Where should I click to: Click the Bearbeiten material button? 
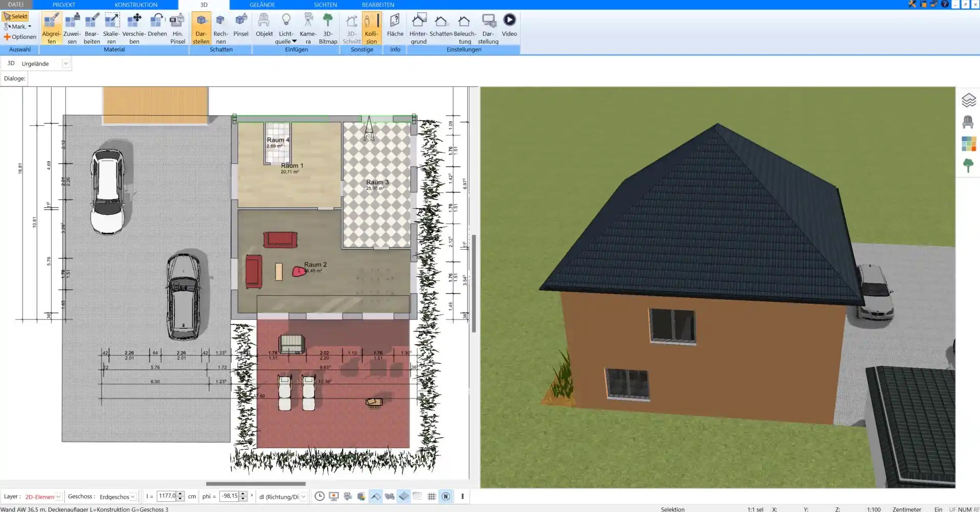[92, 28]
